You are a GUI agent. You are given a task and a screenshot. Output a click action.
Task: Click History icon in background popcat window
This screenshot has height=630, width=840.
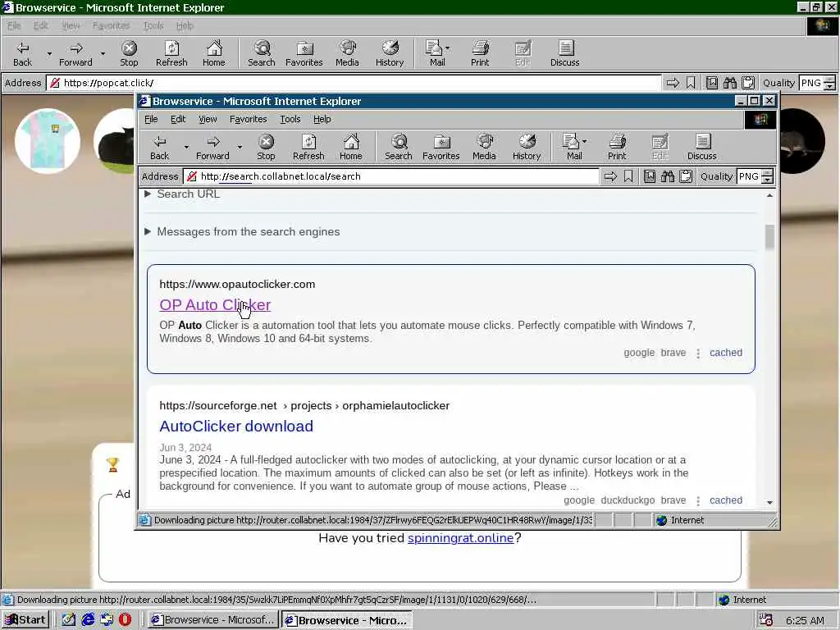390,53
